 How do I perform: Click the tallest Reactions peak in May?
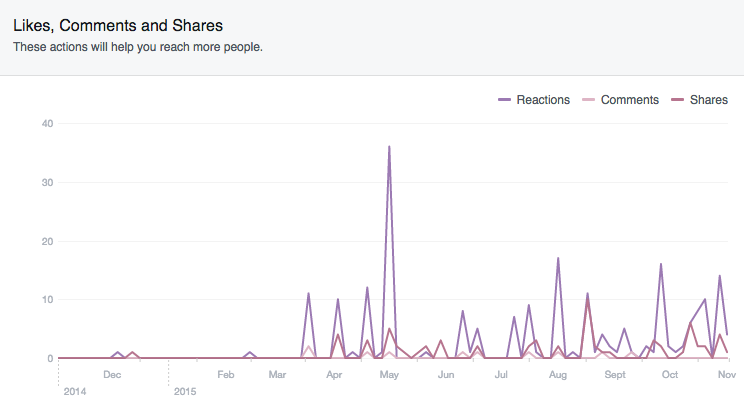389,147
